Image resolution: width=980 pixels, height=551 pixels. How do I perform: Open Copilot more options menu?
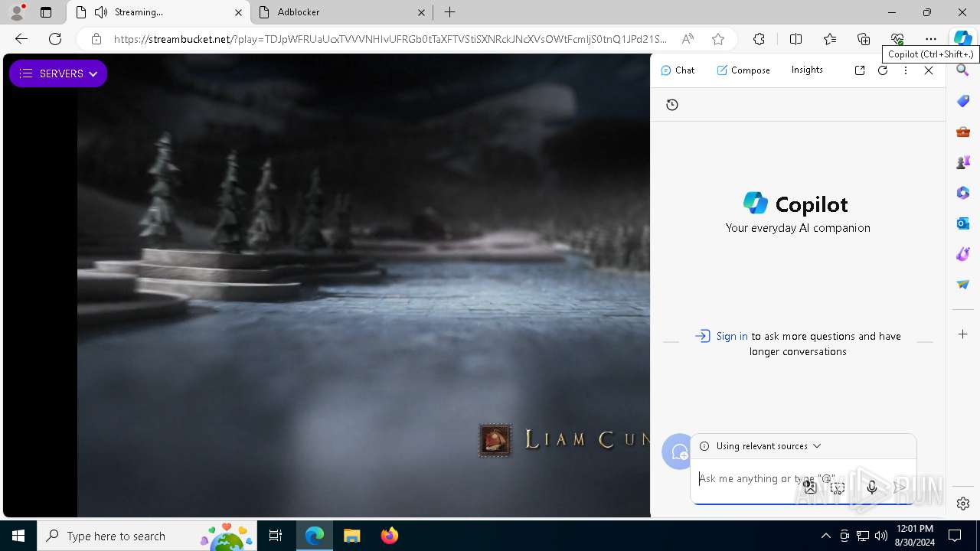tap(906, 70)
